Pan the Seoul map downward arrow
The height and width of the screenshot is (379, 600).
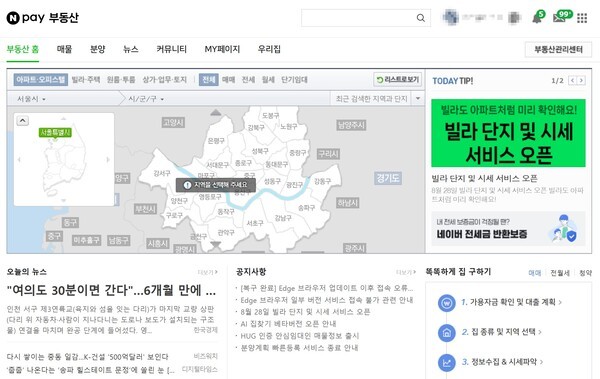(216, 245)
